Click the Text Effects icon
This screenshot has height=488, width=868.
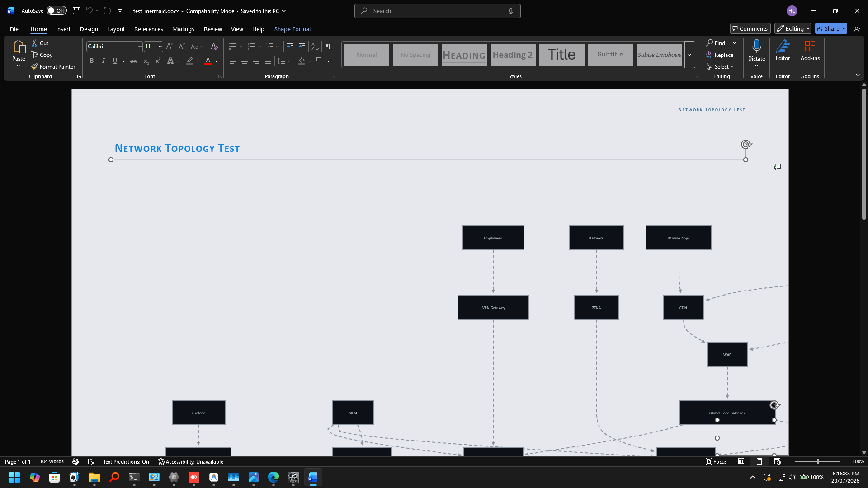pos(170,61)
